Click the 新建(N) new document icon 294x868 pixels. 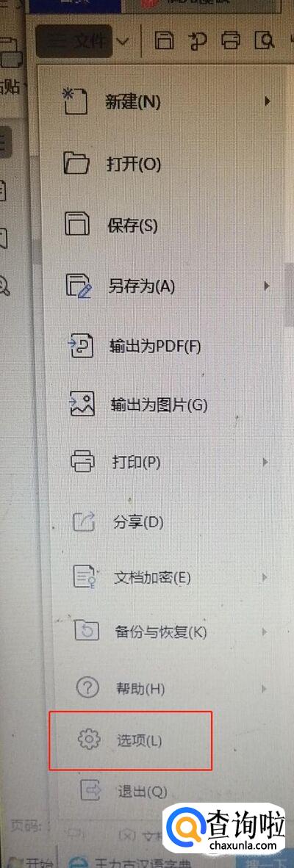coord(75,102)
